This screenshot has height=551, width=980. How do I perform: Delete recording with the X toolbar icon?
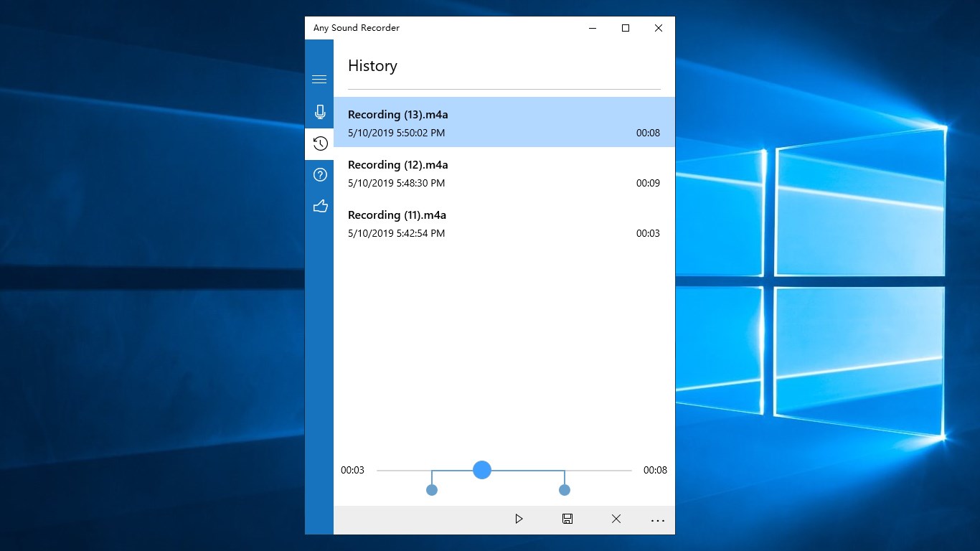pos(616,519)
